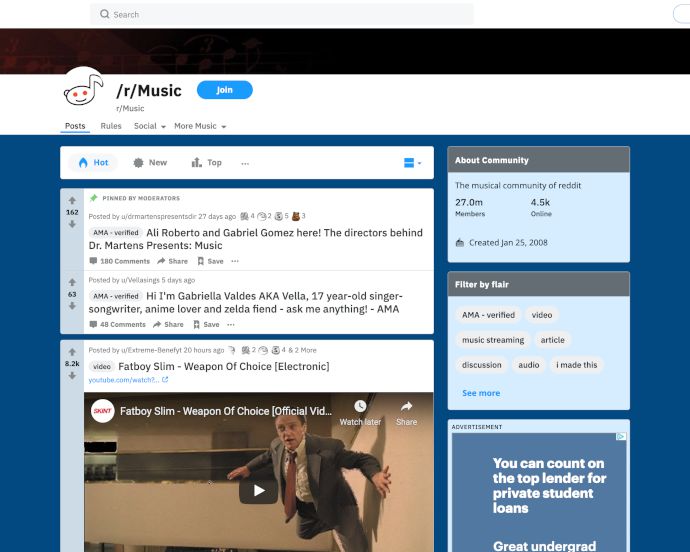Click the video title in YouTube player

point(226,411)
